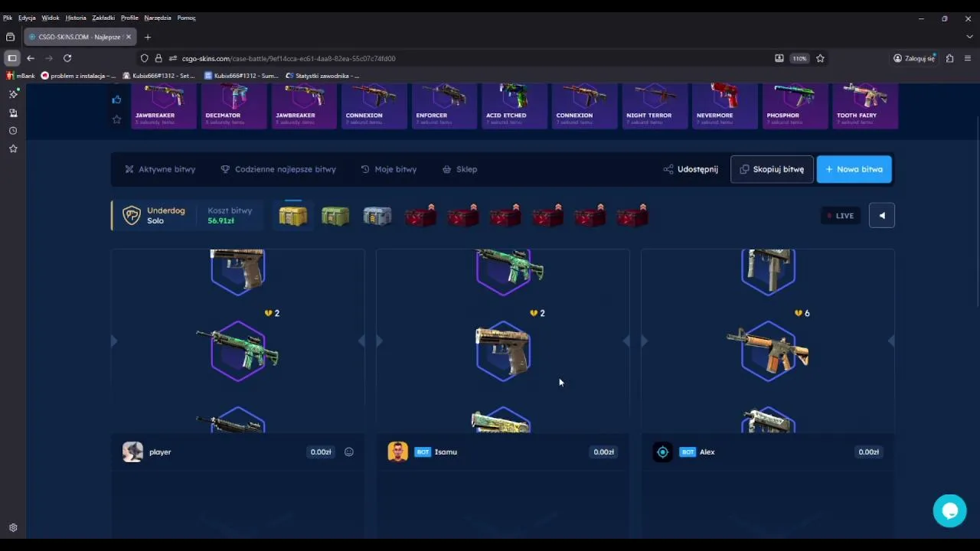Click the Underdog shield badge icon
Image resolution: width=980 pixels, height=551 pixels.
[x=132, y=216]
